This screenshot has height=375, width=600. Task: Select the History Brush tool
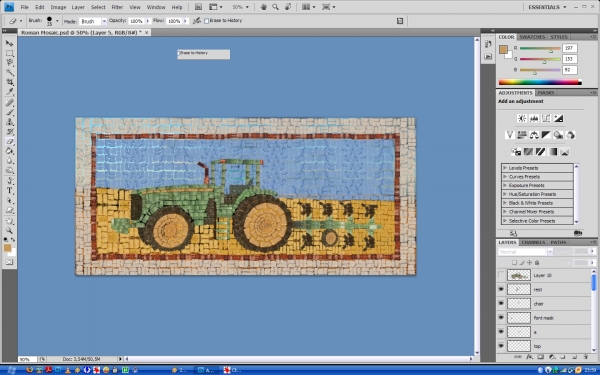pyautogui.click(x=9, y=132)
